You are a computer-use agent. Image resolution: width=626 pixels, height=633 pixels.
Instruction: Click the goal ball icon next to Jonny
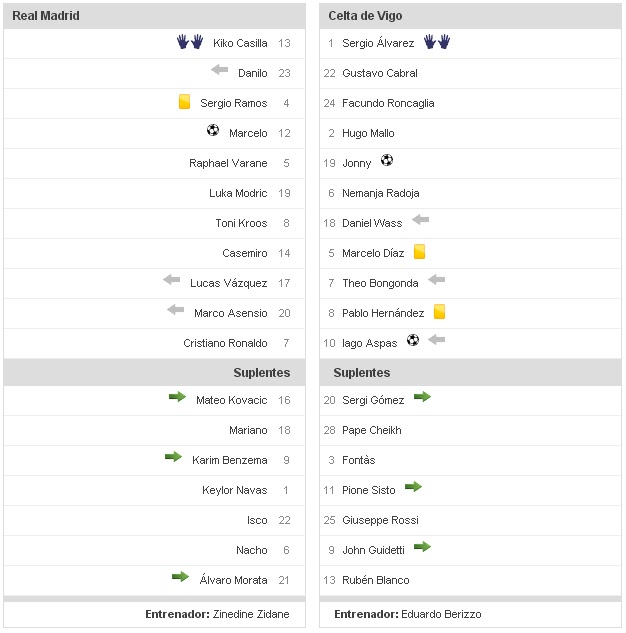[x=387, y=160]
